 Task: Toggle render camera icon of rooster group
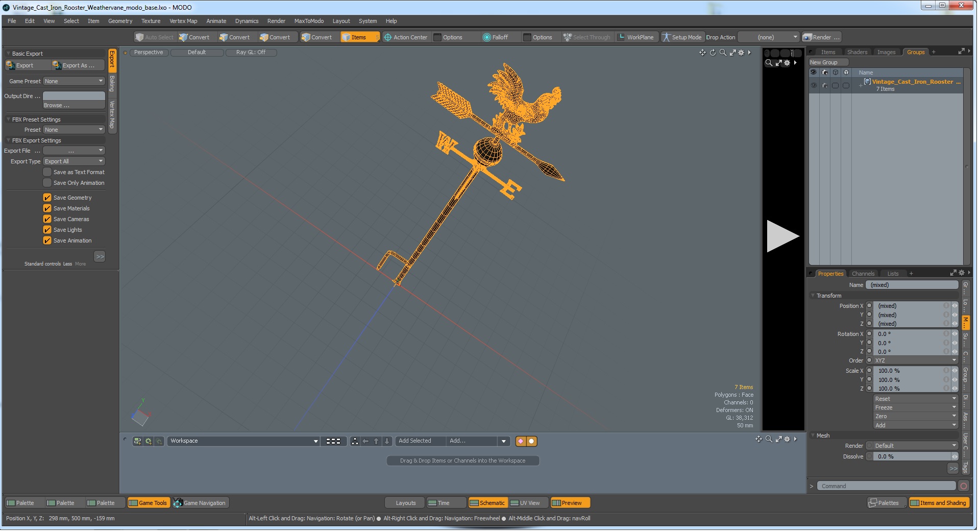[x=824, y=85]
